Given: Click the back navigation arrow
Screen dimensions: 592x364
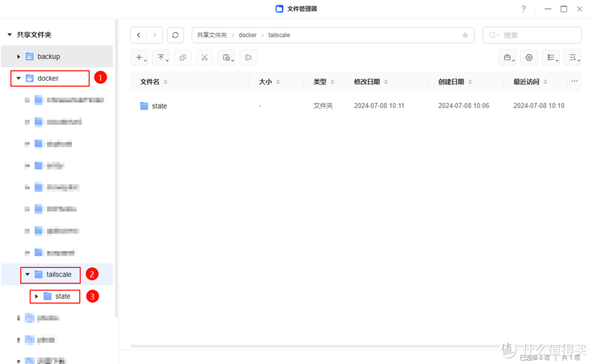Looking at the screenshot, I should pyautogui.click(x=139, y=35).
